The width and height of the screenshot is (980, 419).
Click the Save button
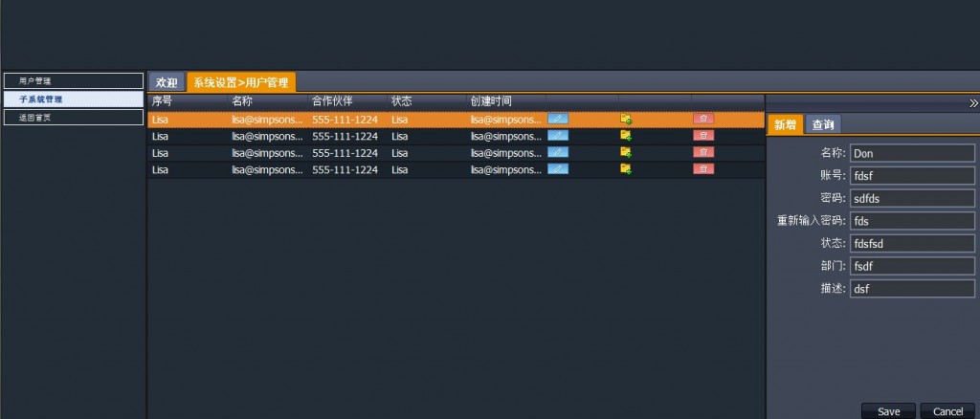click(888, 411)
